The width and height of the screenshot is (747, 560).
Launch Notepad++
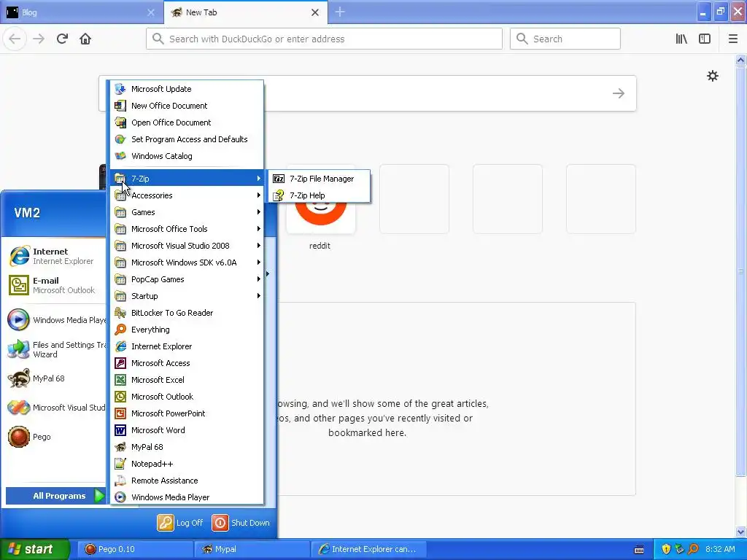[187, 464]
